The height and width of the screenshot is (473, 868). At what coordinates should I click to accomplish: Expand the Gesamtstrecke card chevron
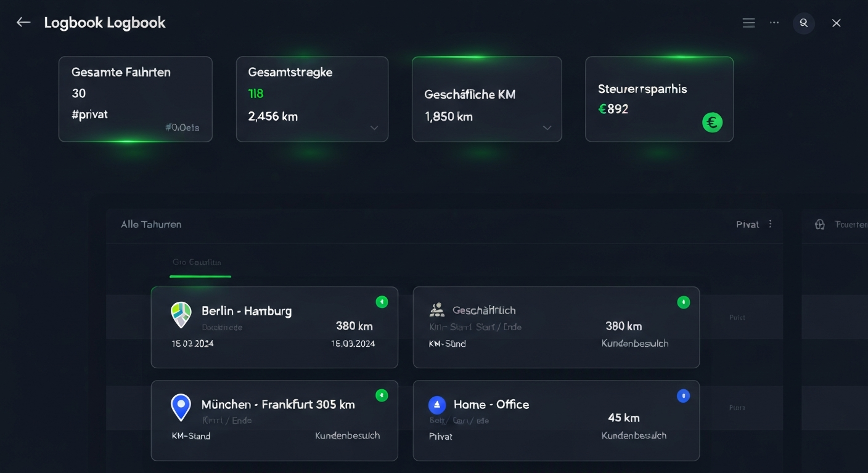pyautogui.click(x=374, y=128)
